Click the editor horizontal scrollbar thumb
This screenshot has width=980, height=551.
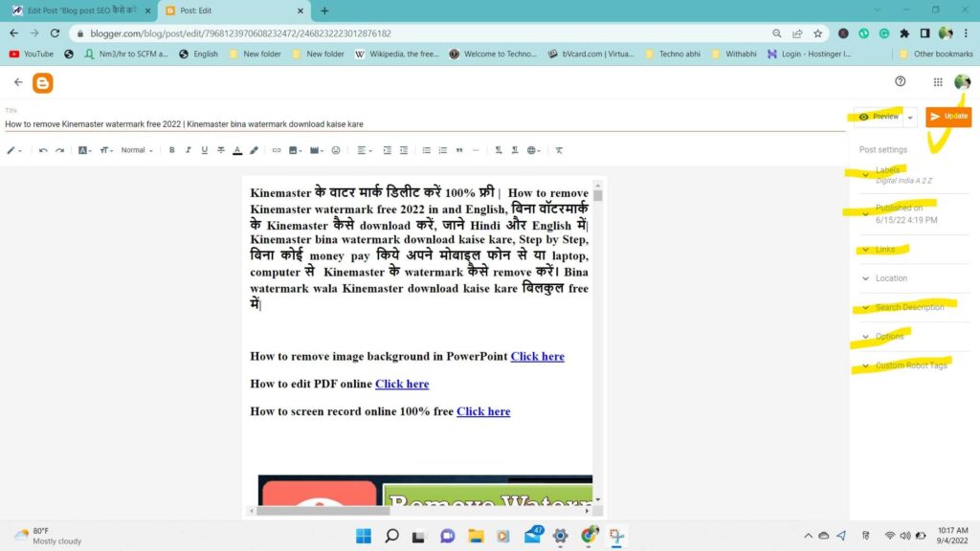(323, 511)
